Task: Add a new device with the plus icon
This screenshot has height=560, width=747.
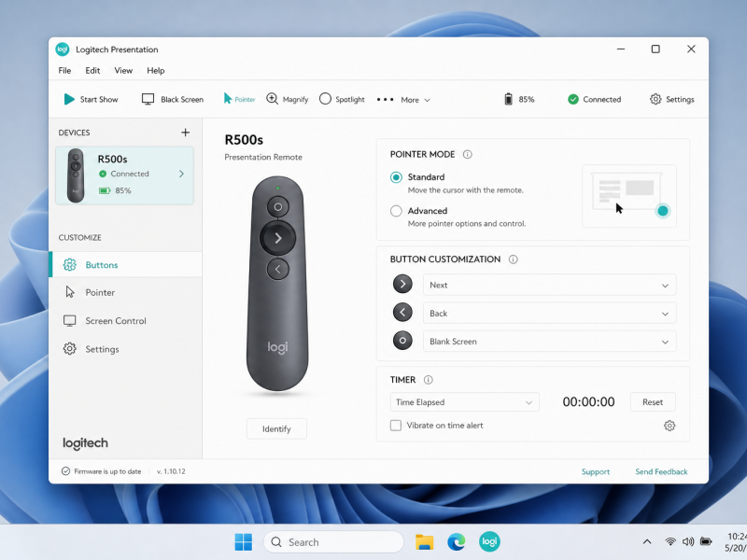Action: (x=185, y=133)
